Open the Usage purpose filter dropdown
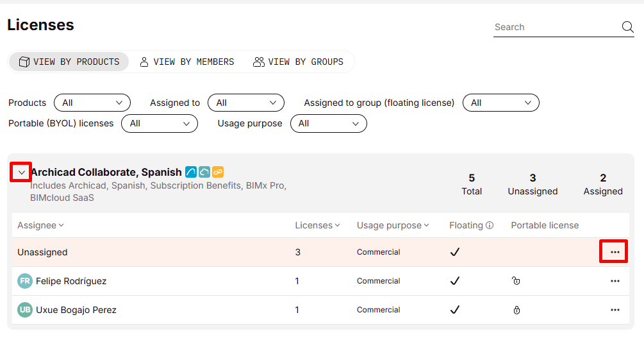This screenshot has height=340, width=644. 328,123
